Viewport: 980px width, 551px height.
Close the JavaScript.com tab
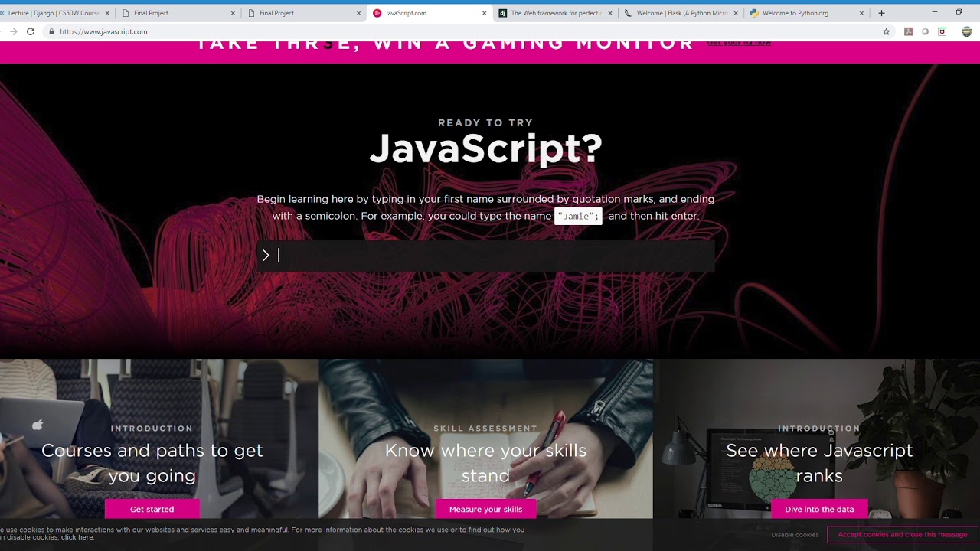point(484,13)
